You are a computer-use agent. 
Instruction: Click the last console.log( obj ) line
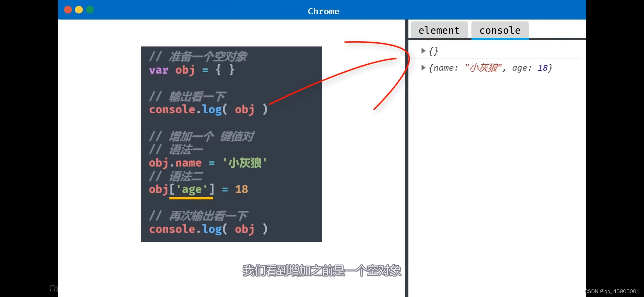(x=208, y=229)
